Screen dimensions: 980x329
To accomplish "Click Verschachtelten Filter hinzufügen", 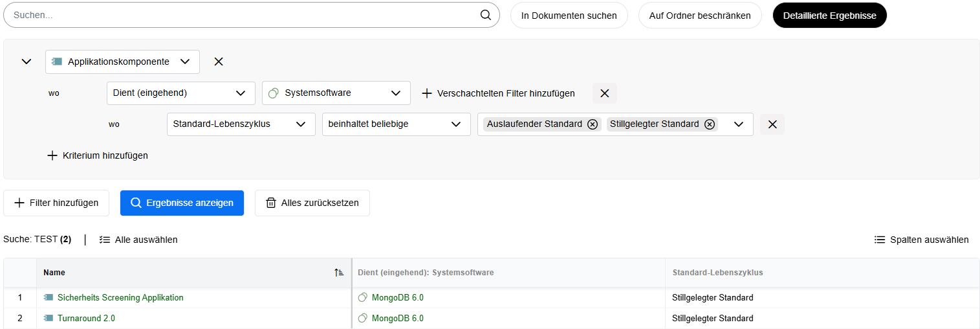I will coord(498,93).
